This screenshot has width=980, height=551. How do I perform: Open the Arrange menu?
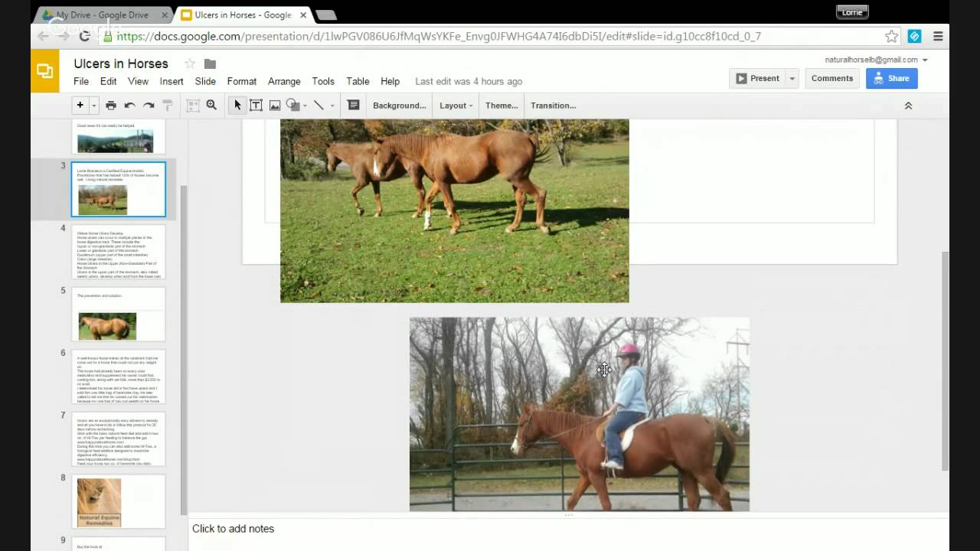(284, 81)
